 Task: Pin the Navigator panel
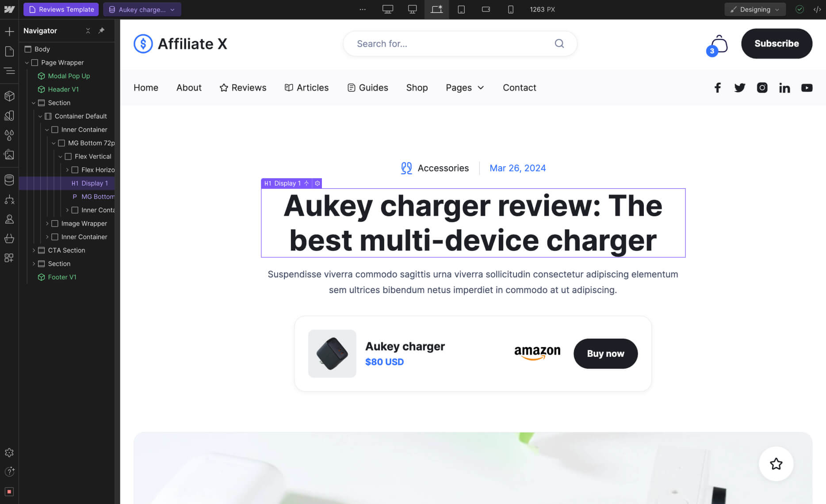click(101, 31)
